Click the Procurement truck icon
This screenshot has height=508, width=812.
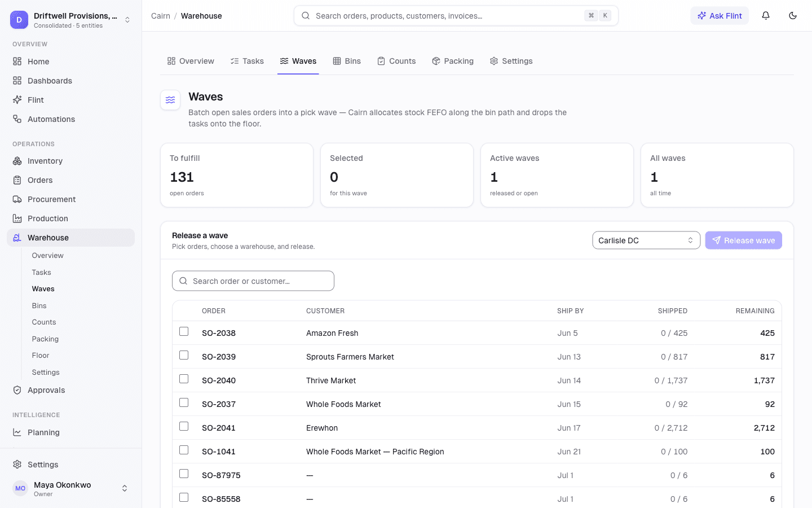pos(17,199)
